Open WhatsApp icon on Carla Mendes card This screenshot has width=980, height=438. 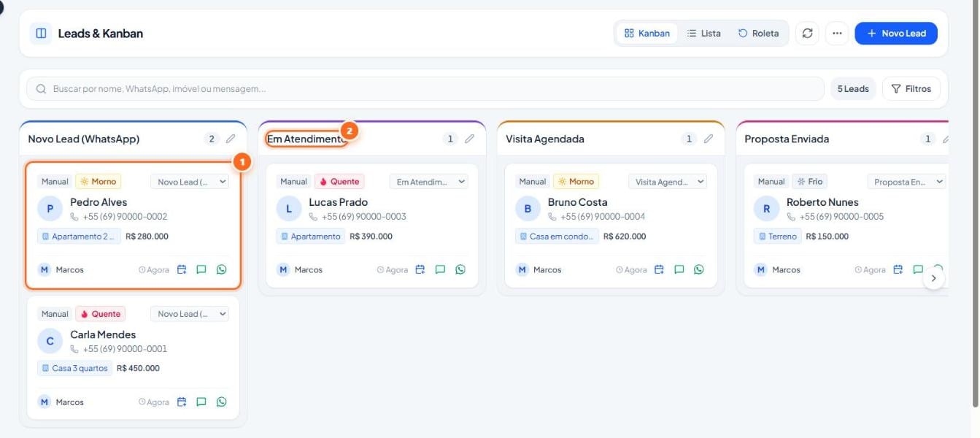coord(221,401)
